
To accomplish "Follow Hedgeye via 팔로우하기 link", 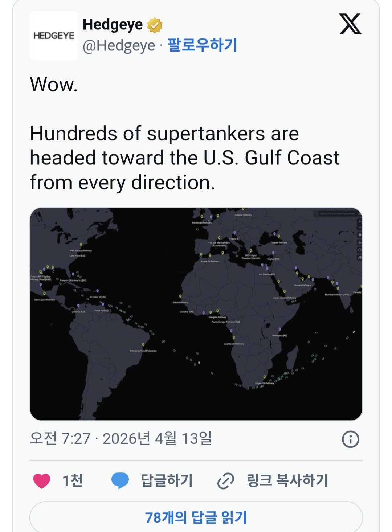I will [x=202, y=46].
